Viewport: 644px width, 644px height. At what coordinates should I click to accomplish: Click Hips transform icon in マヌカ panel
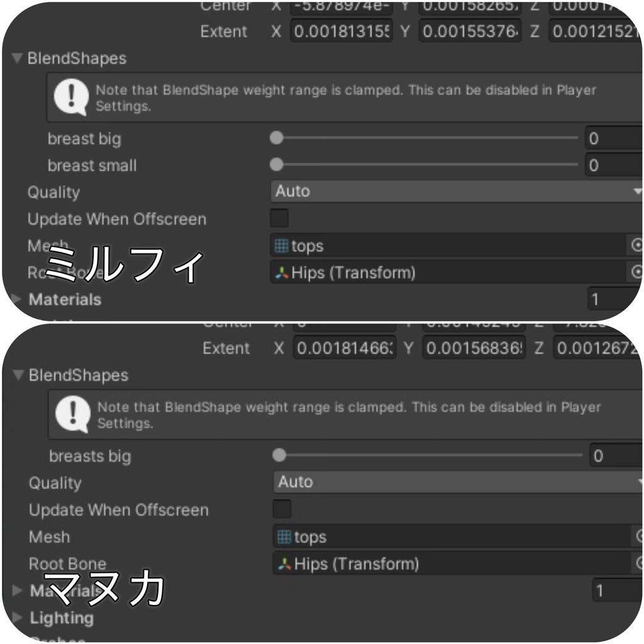pos(285,564)
